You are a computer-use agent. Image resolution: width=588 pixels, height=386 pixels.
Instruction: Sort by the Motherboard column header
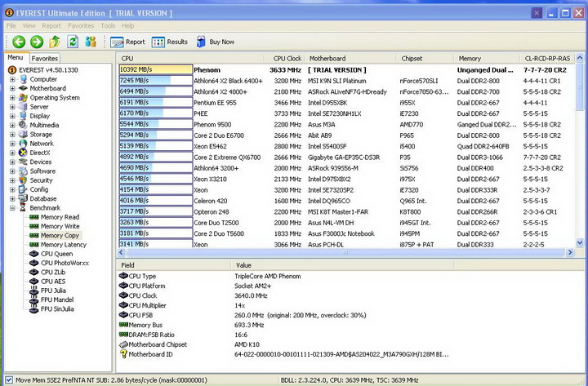click(x=350, y=59)
